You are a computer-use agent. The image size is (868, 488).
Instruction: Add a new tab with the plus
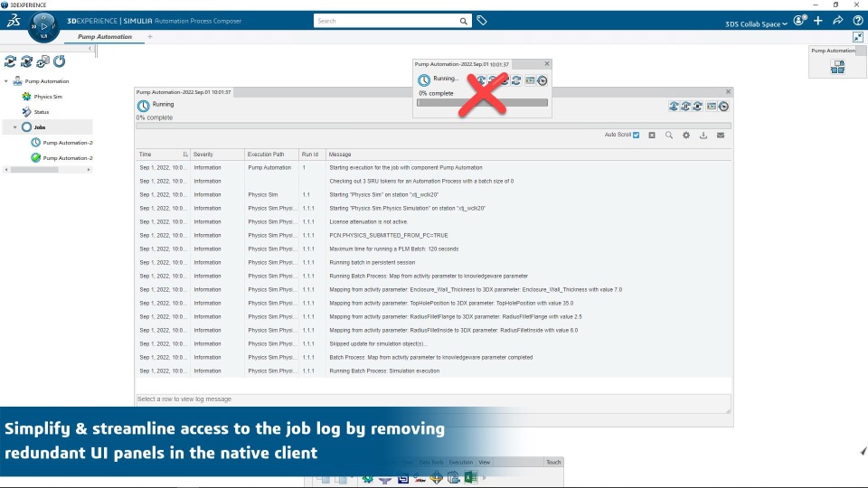tap(150, 36)
